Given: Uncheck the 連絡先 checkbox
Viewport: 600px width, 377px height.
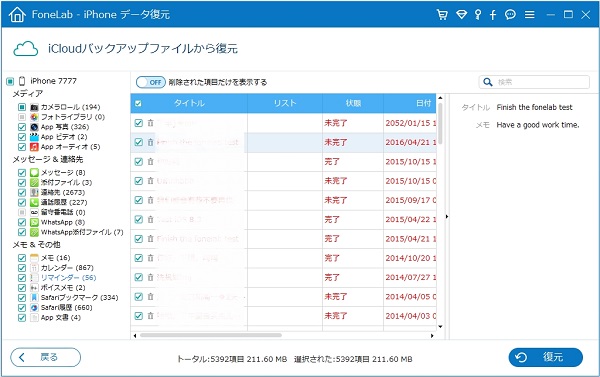Looking at the screenshot, I should [22, 192].
